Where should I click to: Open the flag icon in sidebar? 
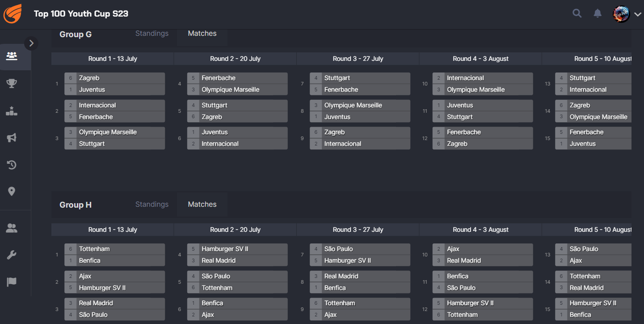click(12, 282)
